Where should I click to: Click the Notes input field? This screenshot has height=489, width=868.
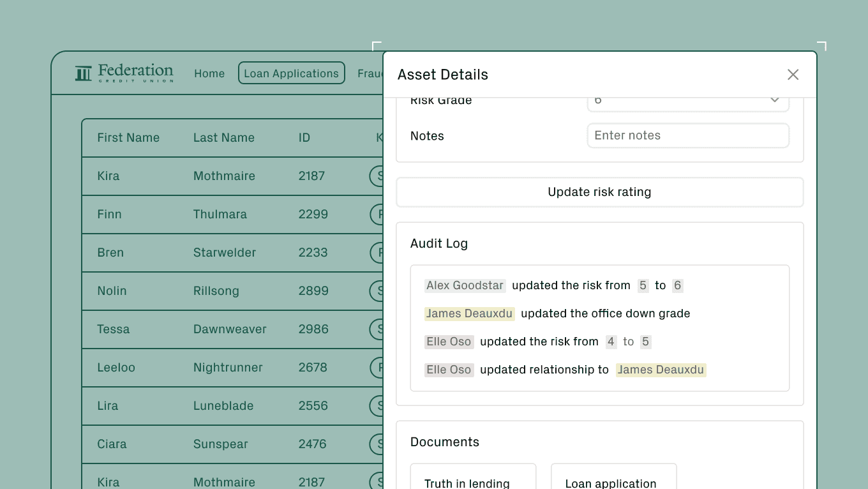coord(687,135)
